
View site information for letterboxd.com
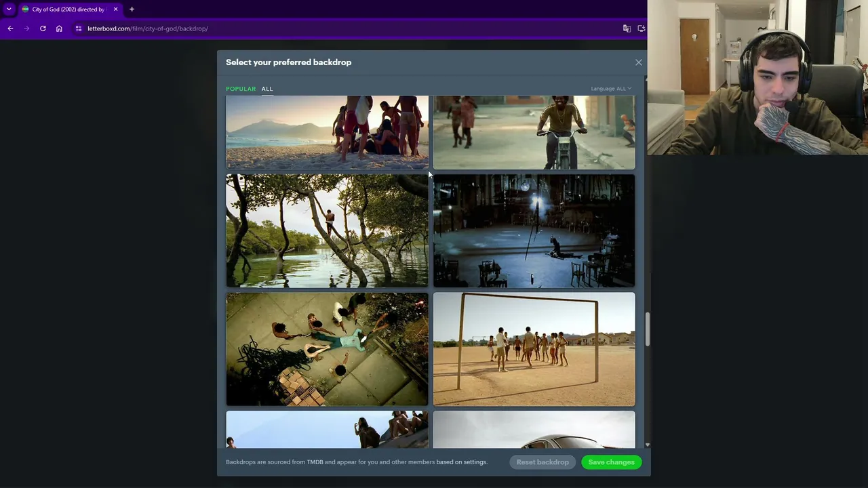click(x=79, y=28)
